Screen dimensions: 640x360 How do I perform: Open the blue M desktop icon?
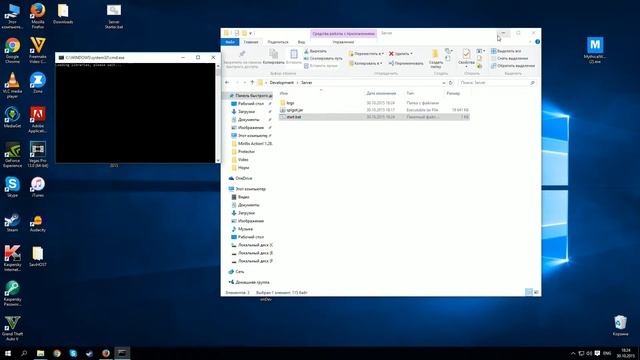click(595, 50)
